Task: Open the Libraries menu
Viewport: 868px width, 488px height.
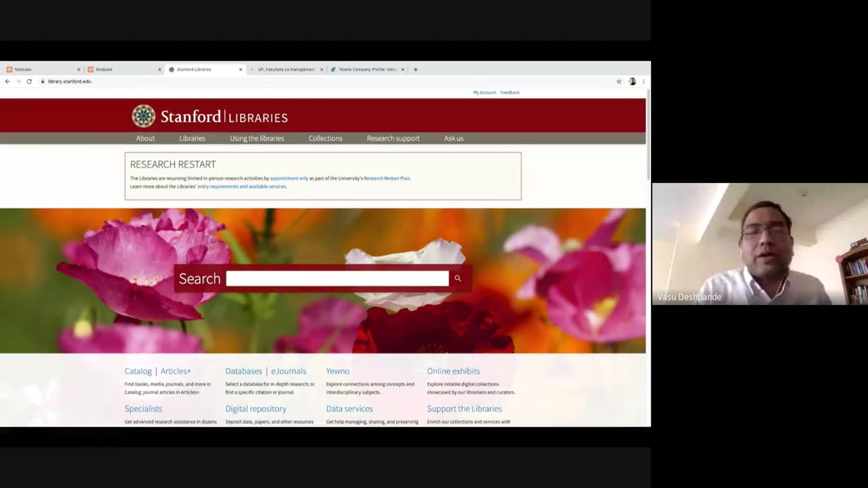Action: point(192,138)
